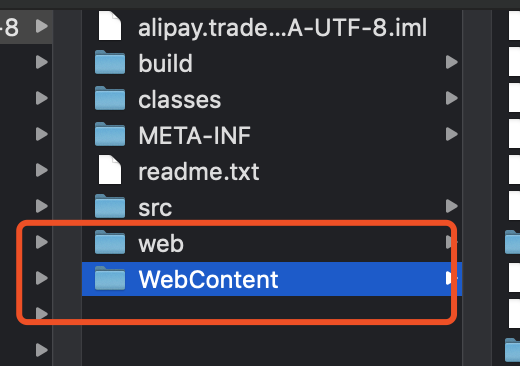This screenshot has width=520, height=366.
Task: Click the classes folder icon
Action: (110, 98)
